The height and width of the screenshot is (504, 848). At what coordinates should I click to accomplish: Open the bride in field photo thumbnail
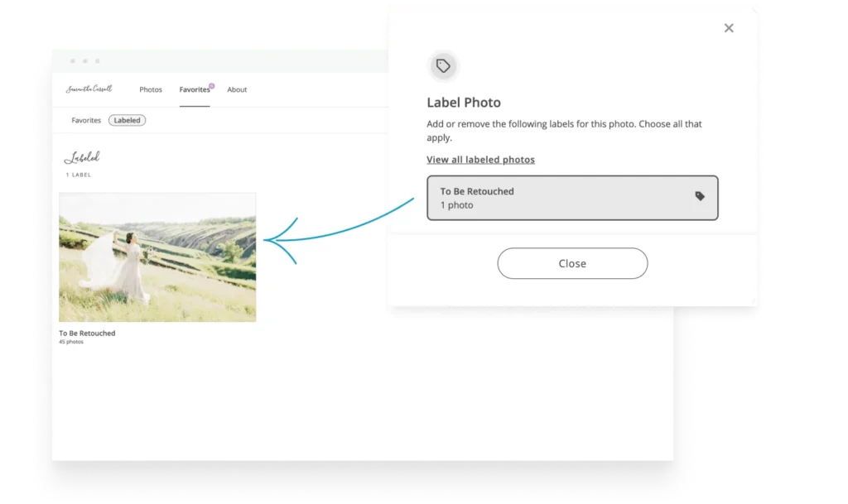pos(157,257)
